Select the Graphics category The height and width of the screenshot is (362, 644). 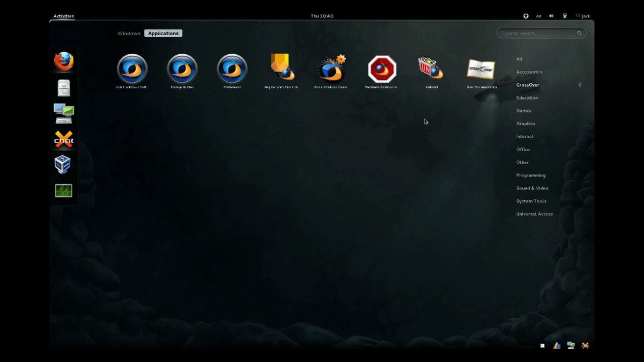coord(526,124)
